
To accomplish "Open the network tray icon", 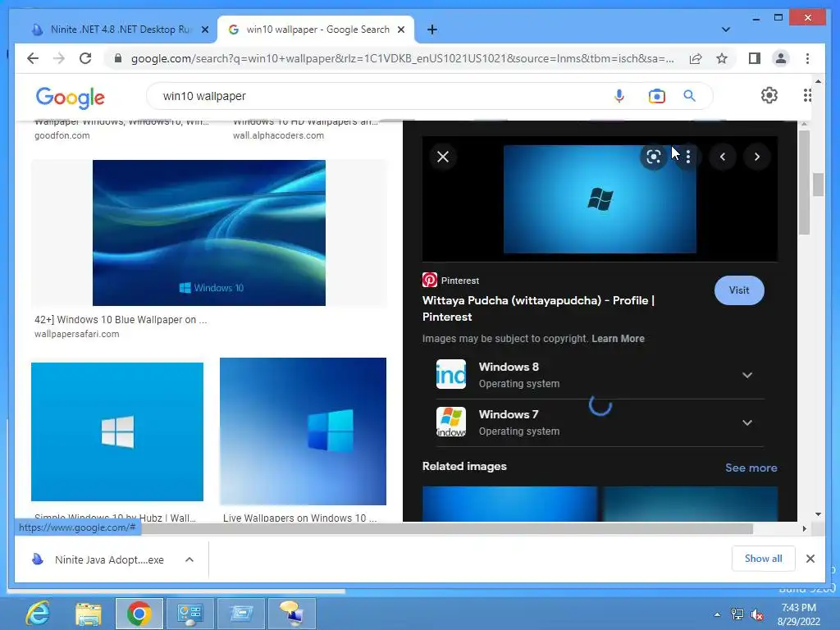I will [737, 614].
